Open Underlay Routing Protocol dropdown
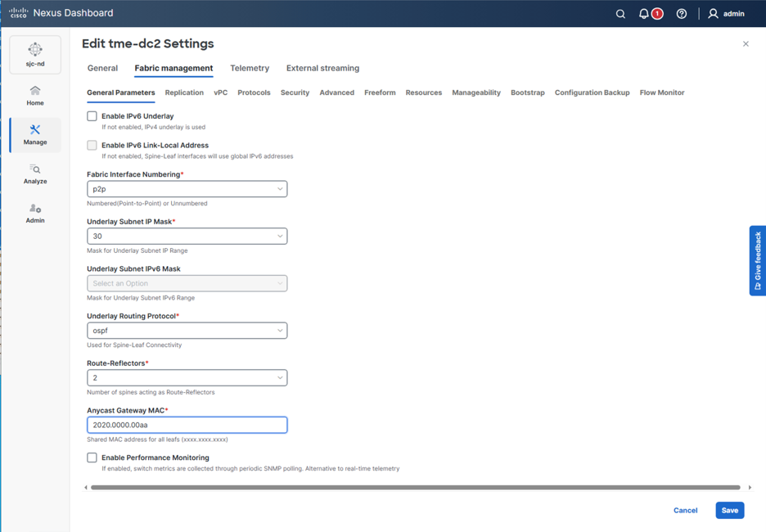This screenshot has height=532, width=766. (x=187, y=331)
